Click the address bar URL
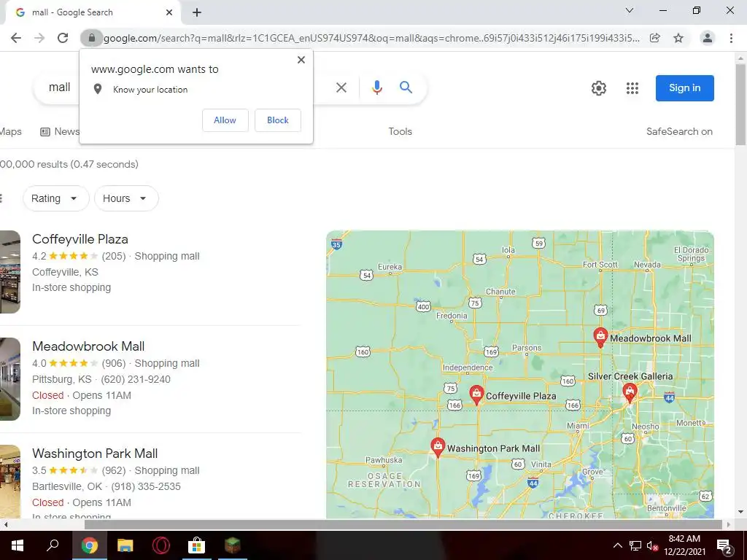 (371, 38)
